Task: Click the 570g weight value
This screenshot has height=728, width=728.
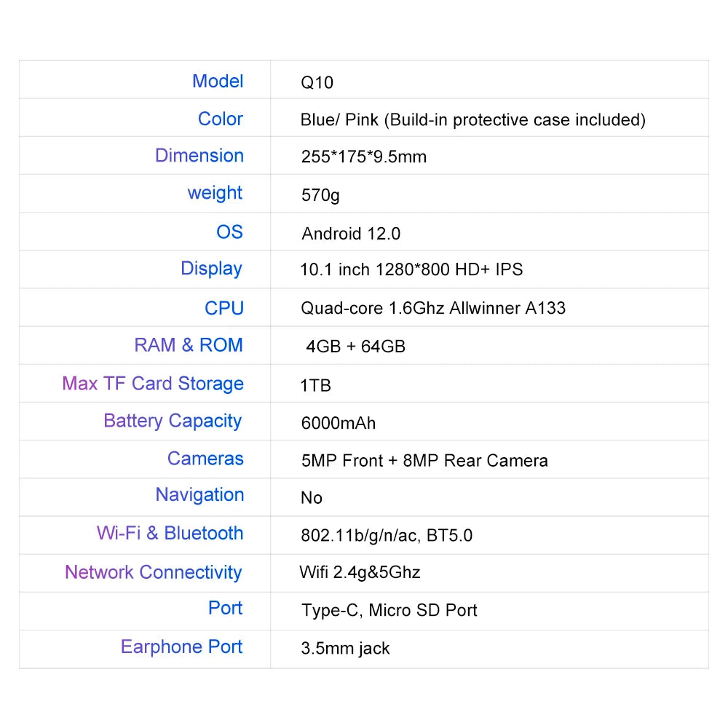Action: (320, 195)
